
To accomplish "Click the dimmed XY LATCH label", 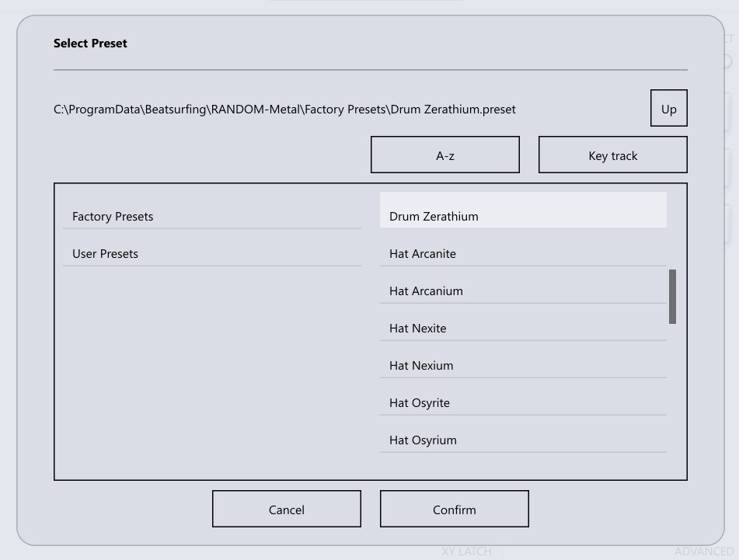I will pos(467,551).
